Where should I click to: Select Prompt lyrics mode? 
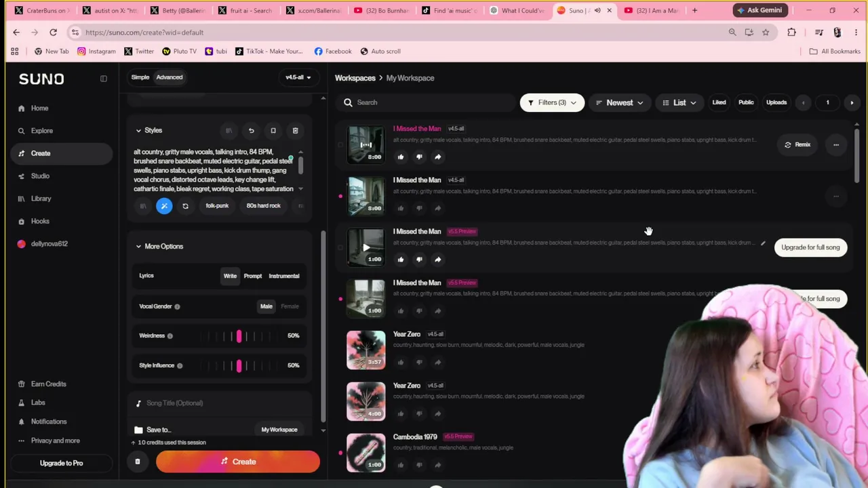pos(253,276)
